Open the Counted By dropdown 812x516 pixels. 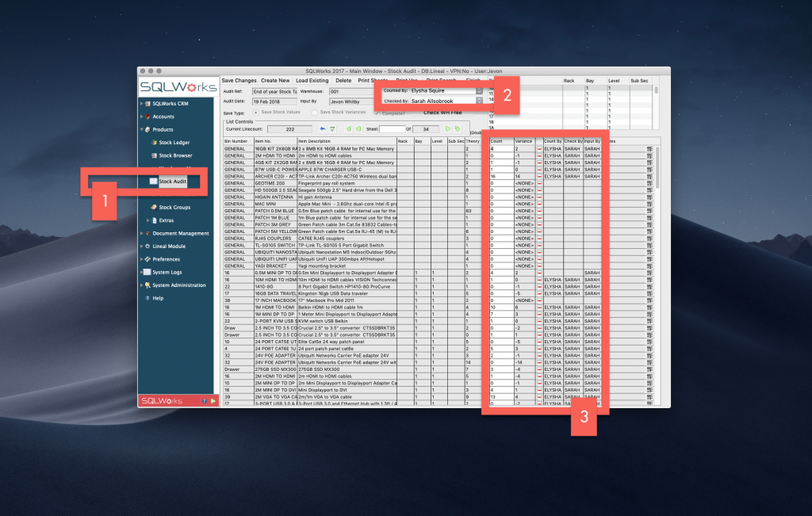tap(479, 90)
